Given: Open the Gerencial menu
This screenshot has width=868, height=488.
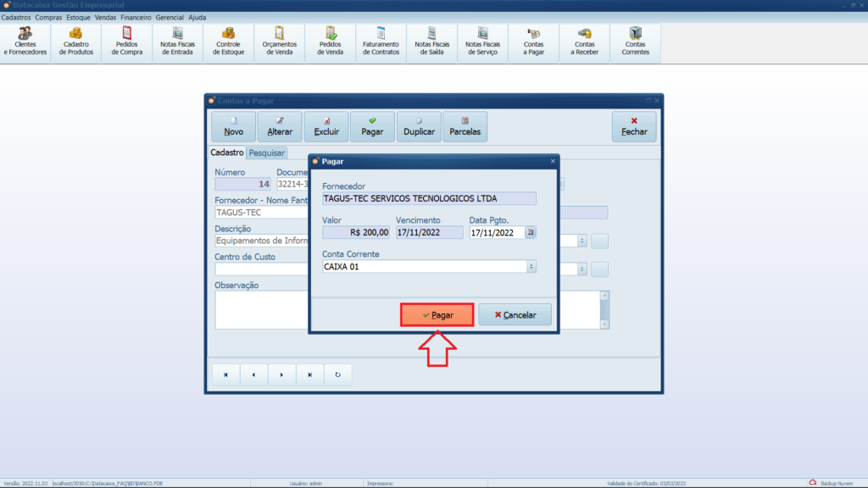Looking at the screenshot, I should point(170,17).
